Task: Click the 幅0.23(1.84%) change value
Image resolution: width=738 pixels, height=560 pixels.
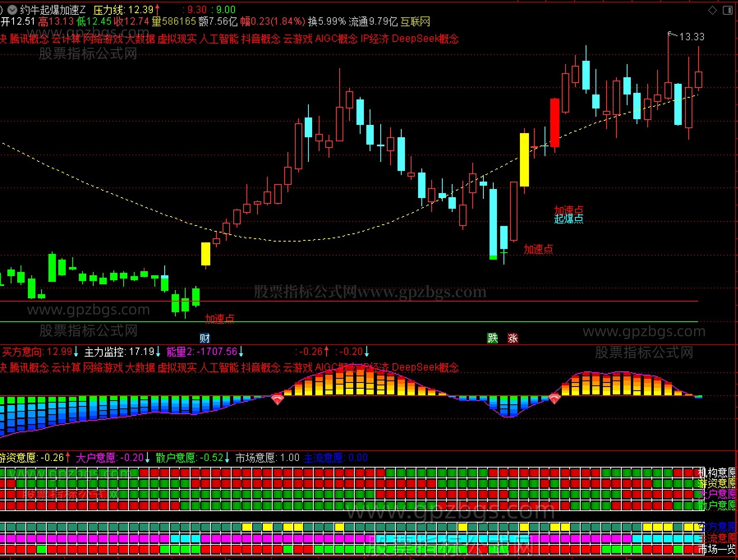Action: click(273, 21)
